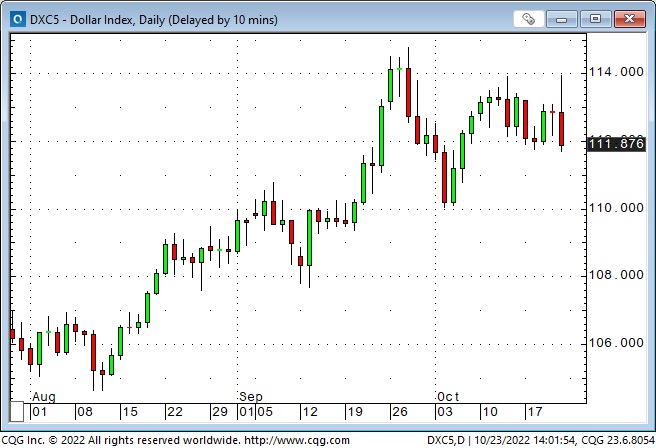Click the Oct month label
Image resolution: width=656 pixels, height=448 pixels.
point(448,396)
